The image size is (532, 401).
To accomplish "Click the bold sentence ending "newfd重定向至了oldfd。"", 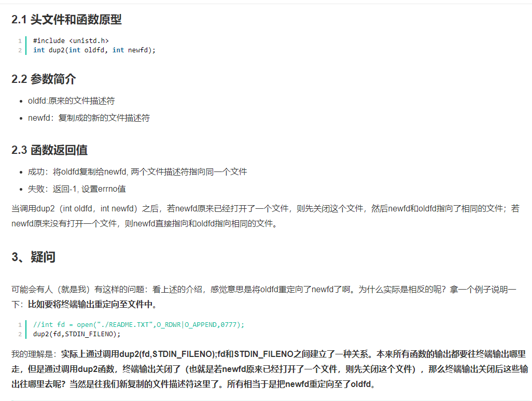I will pos(301,384).
